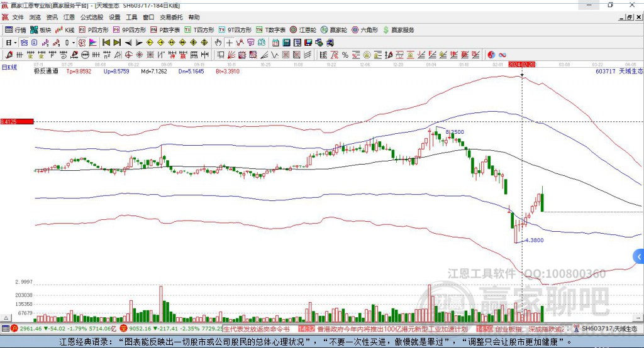Click the Tp=9.8592 indicator value
Image resolution: width=644 pixels, height=348 pixels.
(79, 71)
